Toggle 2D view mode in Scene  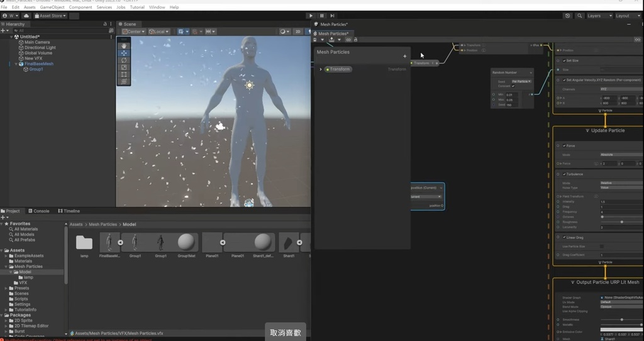pyautogui.click(x=298, y=31)
